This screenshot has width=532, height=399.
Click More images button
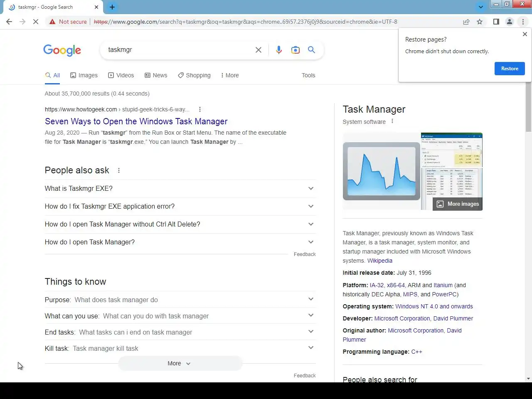click(x=458, y=204)
